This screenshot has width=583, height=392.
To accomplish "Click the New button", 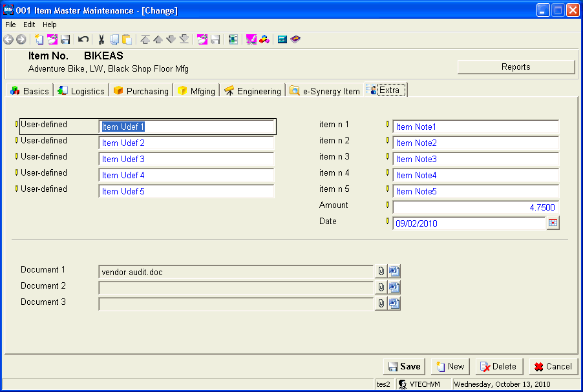I will [450, 367].
